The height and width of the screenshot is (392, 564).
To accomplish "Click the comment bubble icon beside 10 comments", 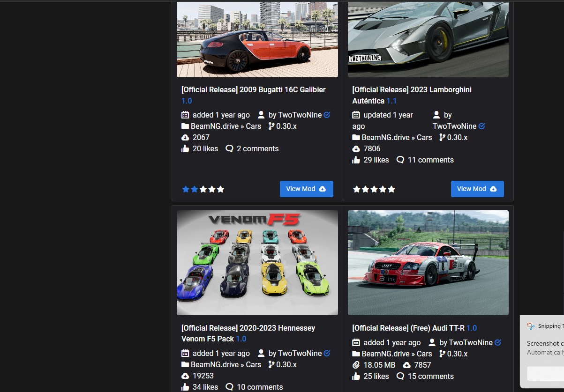I will pos(229,387).
